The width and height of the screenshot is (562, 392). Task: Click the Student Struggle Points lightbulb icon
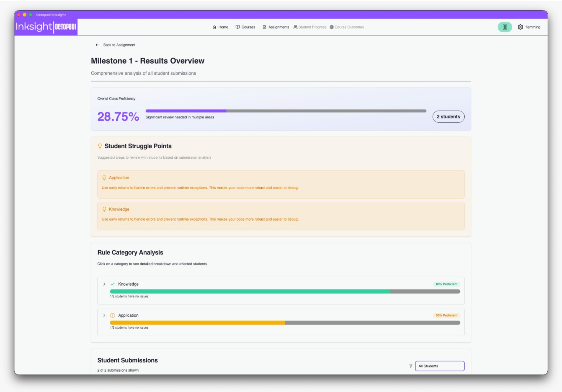100,146
